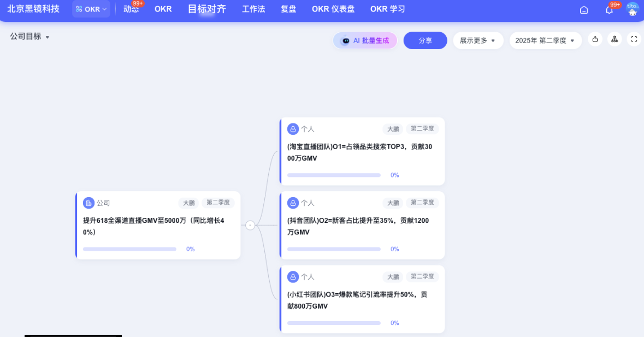Click the person icon on 小红书团队 card

[293, 277]
